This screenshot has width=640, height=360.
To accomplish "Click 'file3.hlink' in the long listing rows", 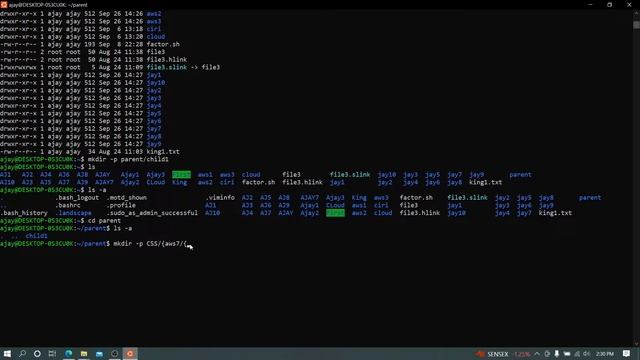I will tap(167, 60).
